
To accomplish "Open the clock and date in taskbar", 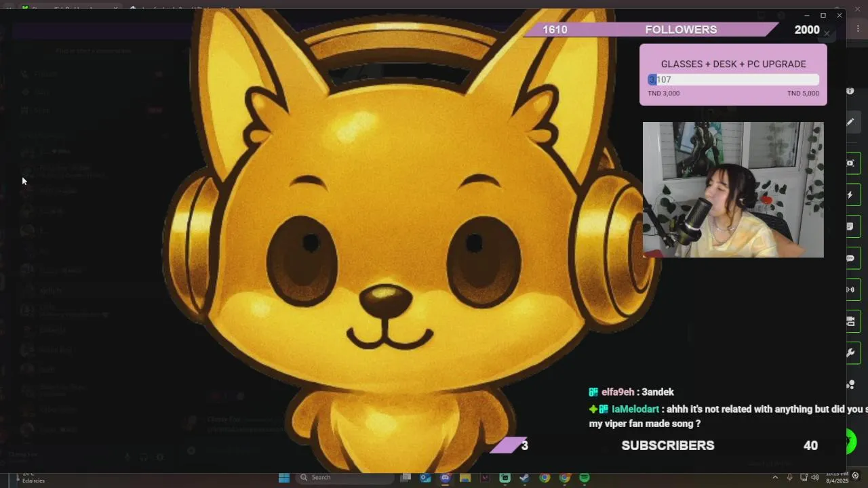I will pos(837,477).
